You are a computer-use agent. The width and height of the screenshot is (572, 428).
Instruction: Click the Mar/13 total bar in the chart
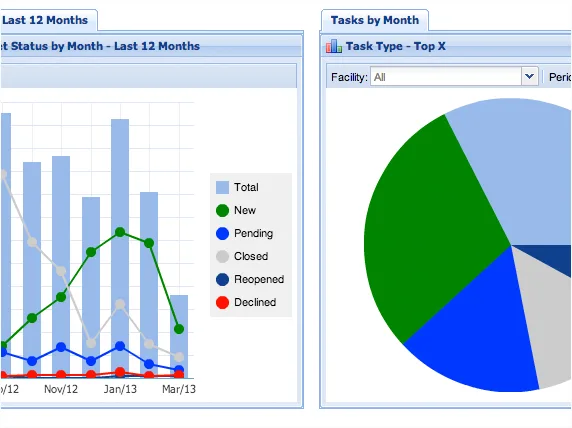(x=179, y=336)
